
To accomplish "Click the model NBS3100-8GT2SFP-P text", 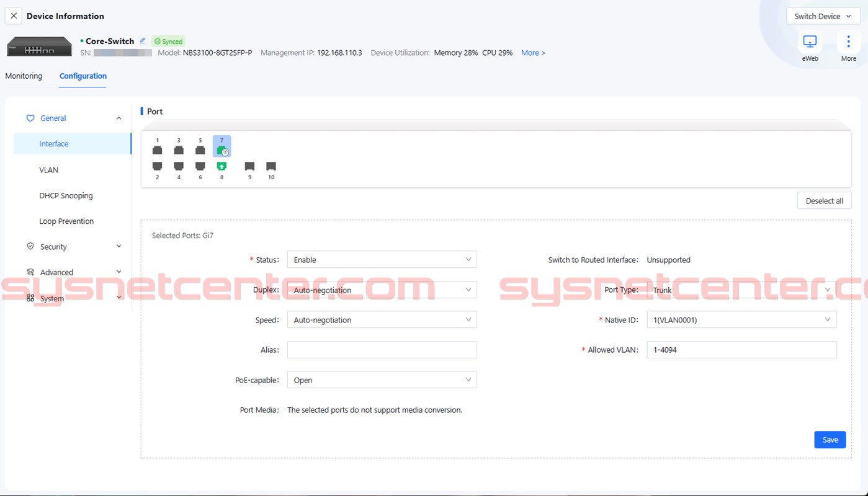I will tap(217, 53).
